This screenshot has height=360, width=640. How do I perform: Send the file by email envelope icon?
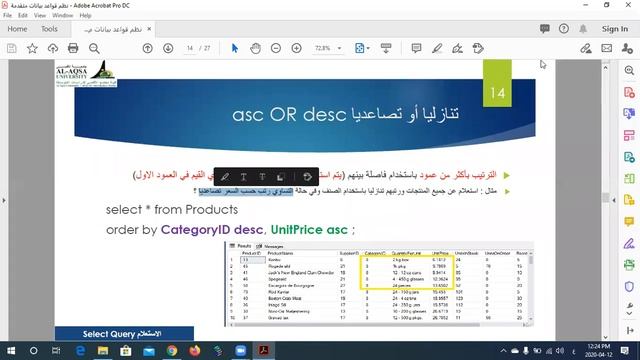(607, 48)
